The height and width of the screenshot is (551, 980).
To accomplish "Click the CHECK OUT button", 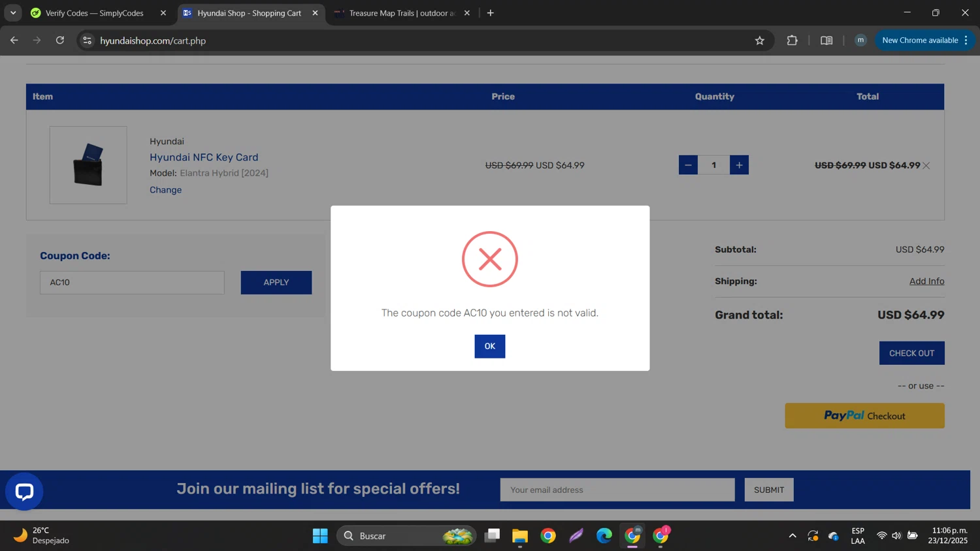I will click(x=911, y=353).
